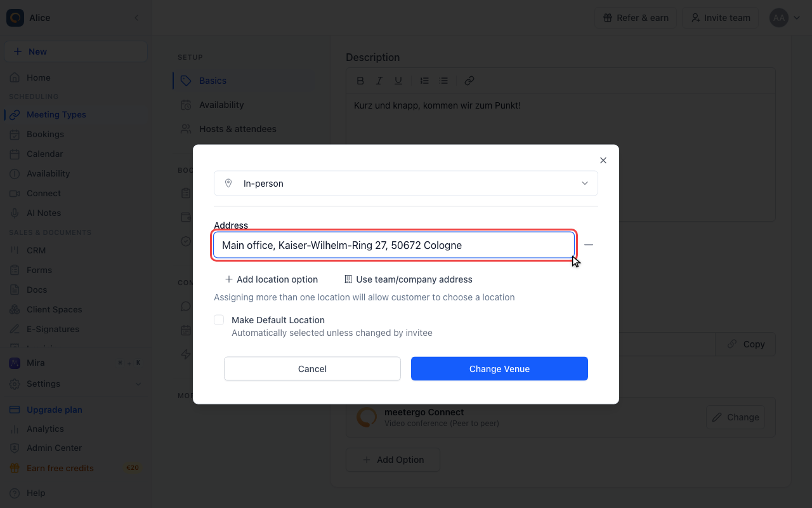Open the In-person location type dropdown

click(406, 183)
